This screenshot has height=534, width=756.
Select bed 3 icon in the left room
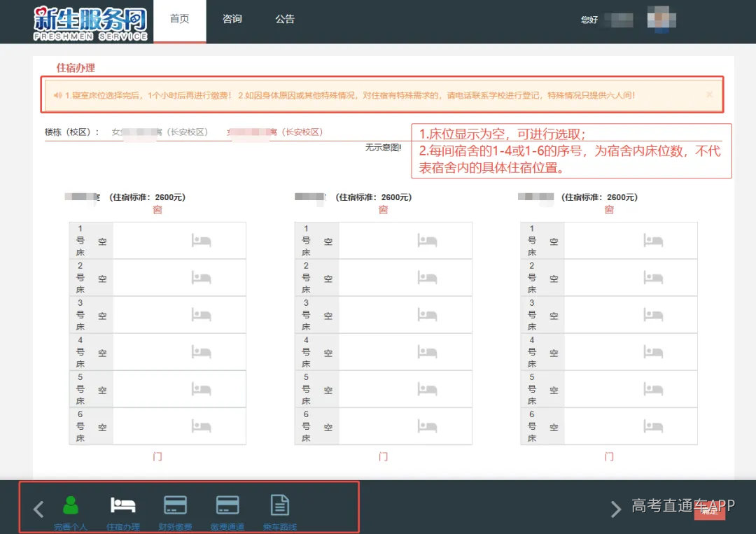point(201,314)
